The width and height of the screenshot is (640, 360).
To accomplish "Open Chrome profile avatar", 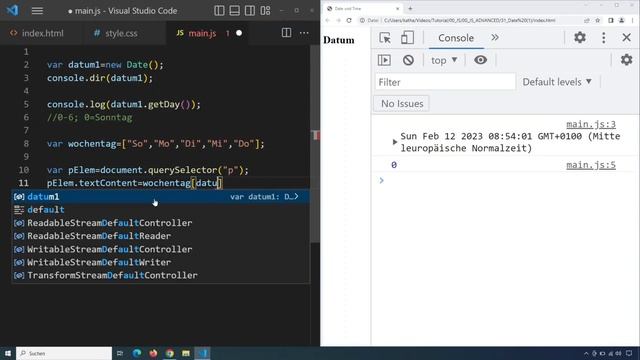I will tap(622, 20).
